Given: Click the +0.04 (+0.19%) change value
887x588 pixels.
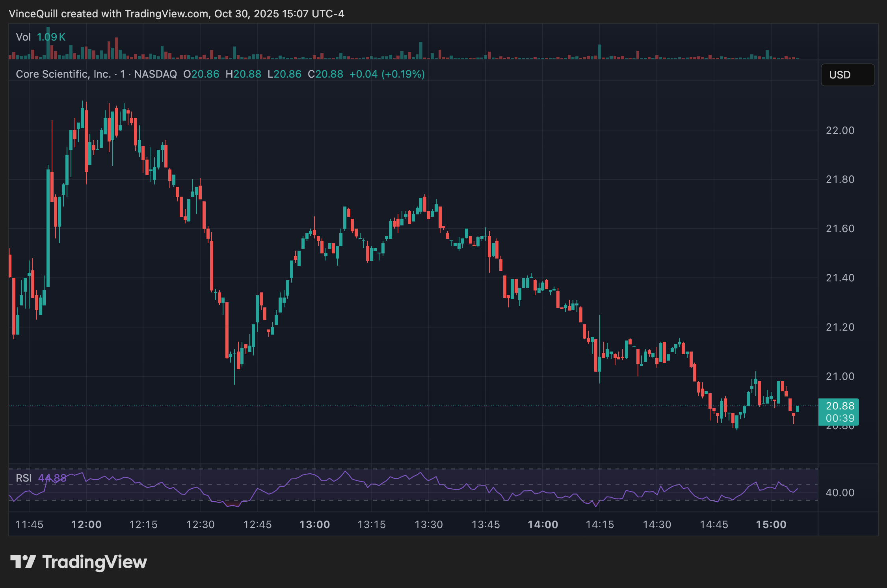Looking at the screenshot, I should tap(387, 74).
